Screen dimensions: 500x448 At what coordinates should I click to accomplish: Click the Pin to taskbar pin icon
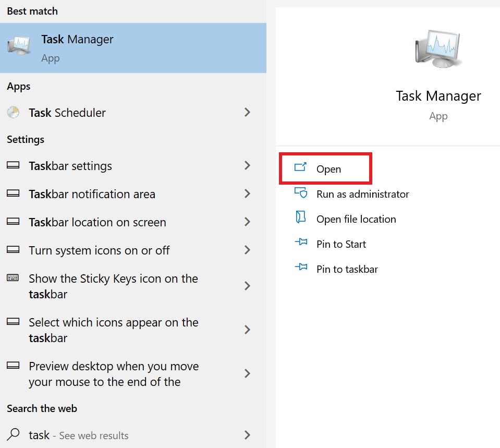click(x=301, y=267)
